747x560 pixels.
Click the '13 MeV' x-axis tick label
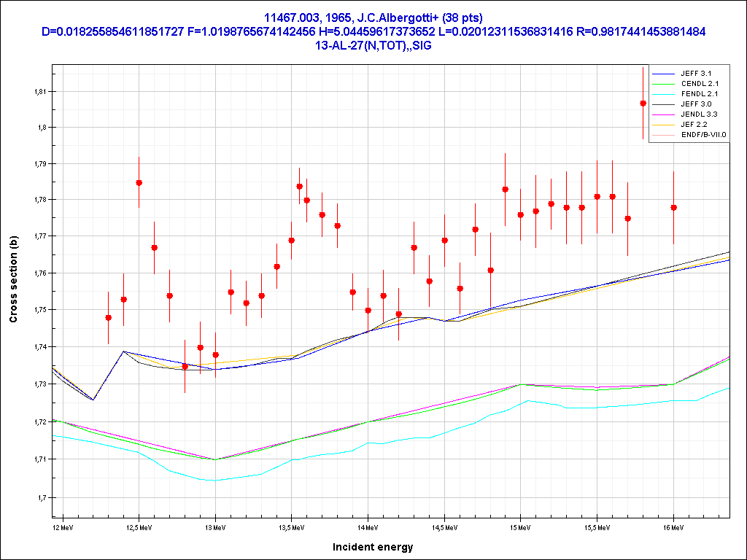tap(214, 526)
